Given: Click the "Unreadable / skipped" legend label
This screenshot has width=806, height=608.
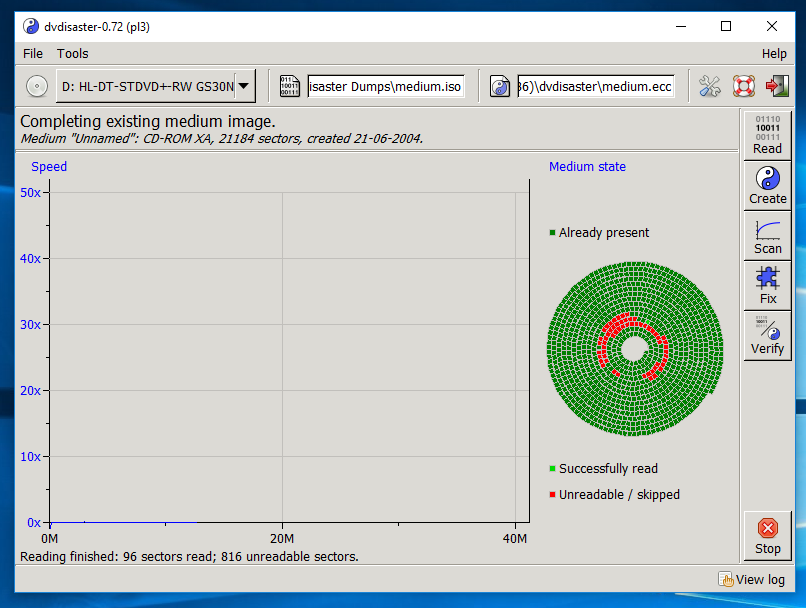Looking at the screenshot, I should 619,495.
